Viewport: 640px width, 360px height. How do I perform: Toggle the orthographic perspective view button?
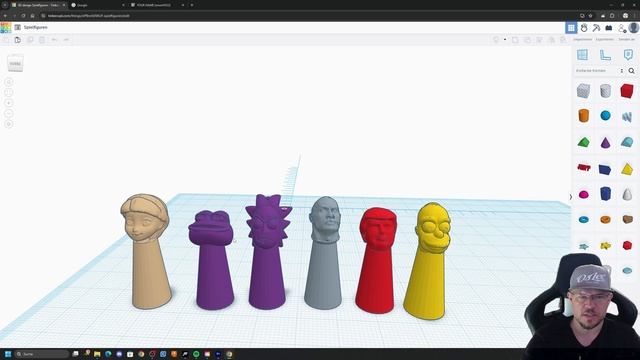(9, 124)
